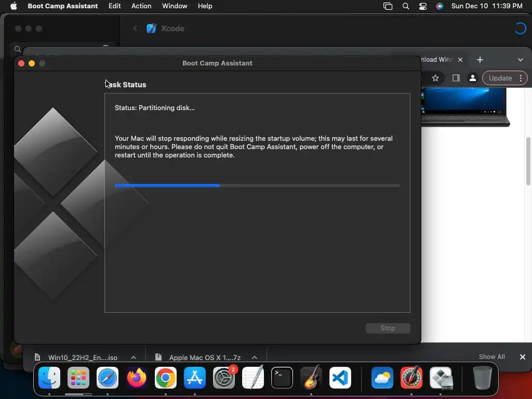Open the Window menu

click(175, 6)
